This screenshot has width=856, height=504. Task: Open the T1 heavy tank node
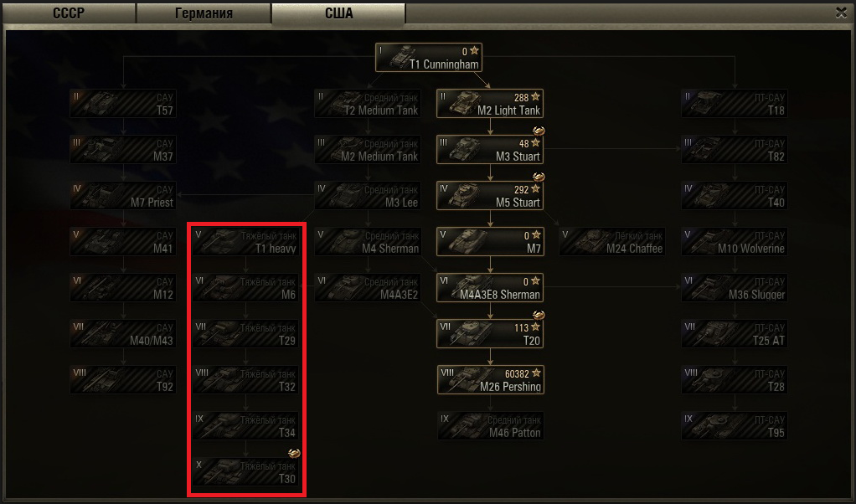(x=245, y=242)
